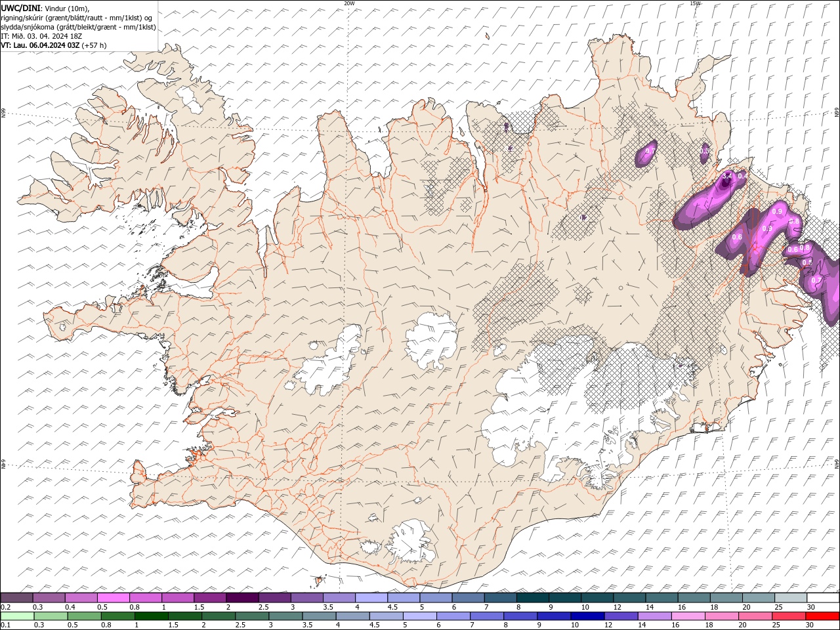This screenshot has height=630, width=840.
Task: Pick the 0.8 green swatch on rain scale
Action: tap(117, 616)
